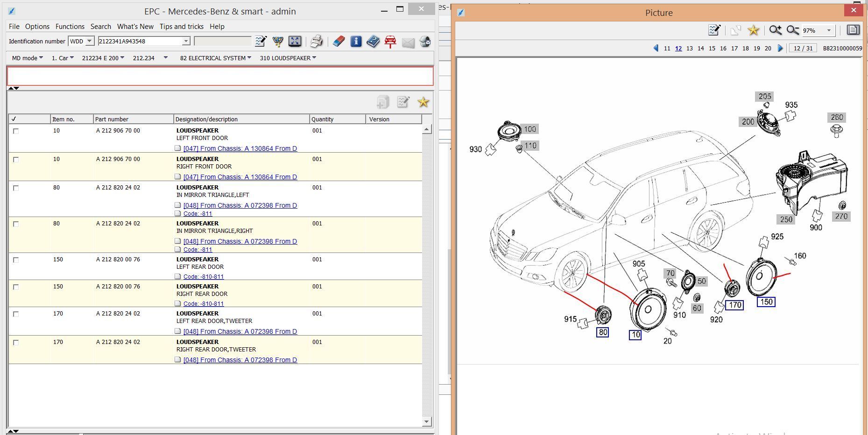Screen dimensions: 868x435
Task: Open the blue information icon
Action: (356, 42)
